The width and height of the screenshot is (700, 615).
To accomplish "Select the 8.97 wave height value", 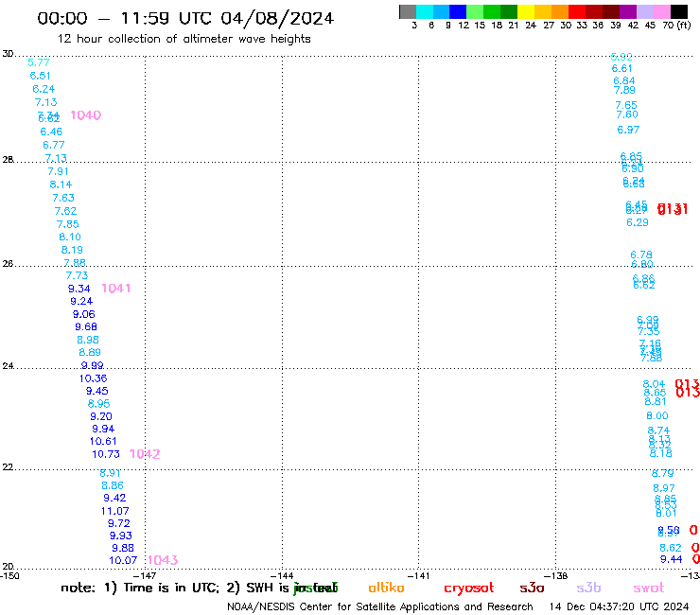I will click(x=663, y=488).
